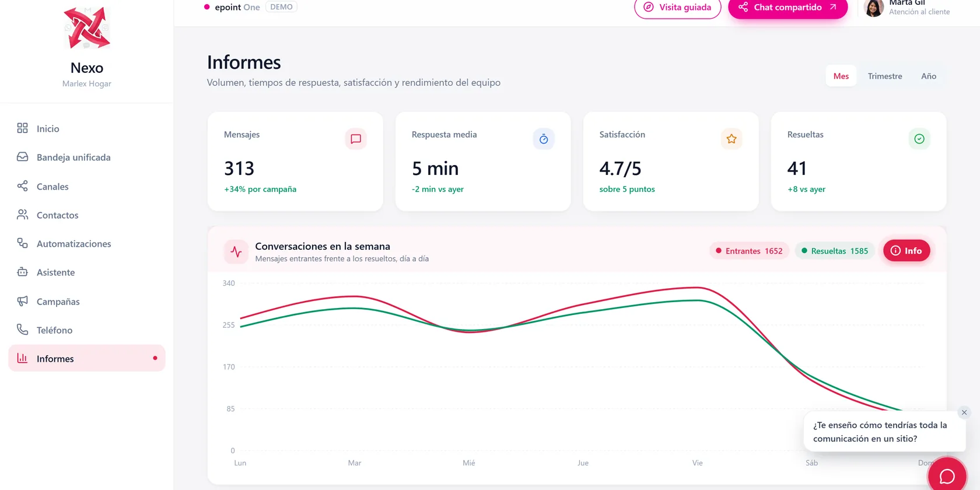Open Chat compartido button
This screenshot has height=490, width=980.
coord(787,8)
